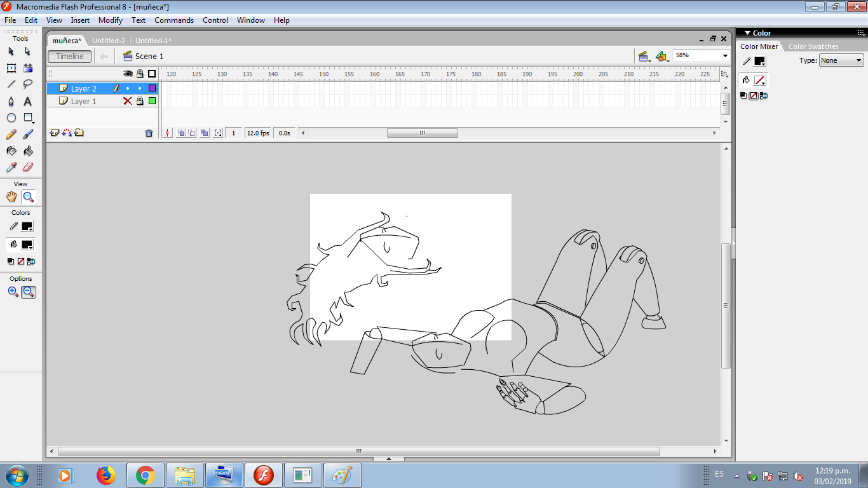
Task: Toggle onion skin in timeline
Action: click(x=181, y=133)
